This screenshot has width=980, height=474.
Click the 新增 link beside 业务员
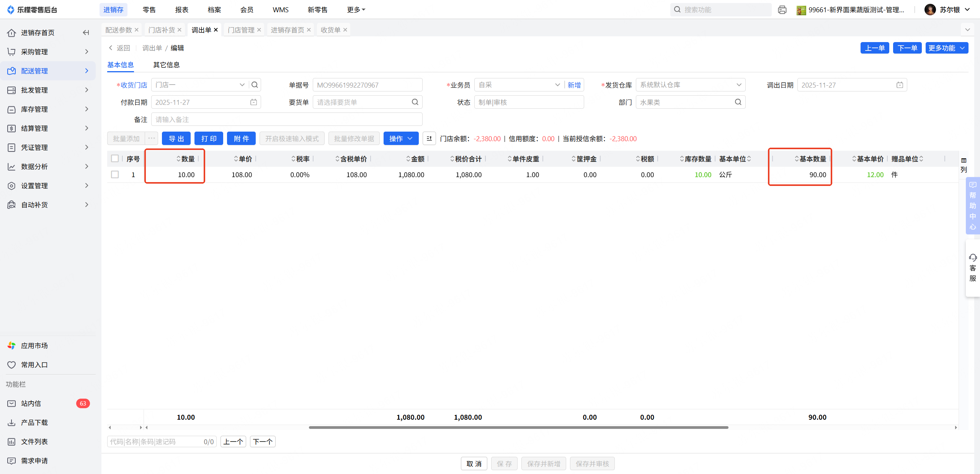tap(574, 85)
